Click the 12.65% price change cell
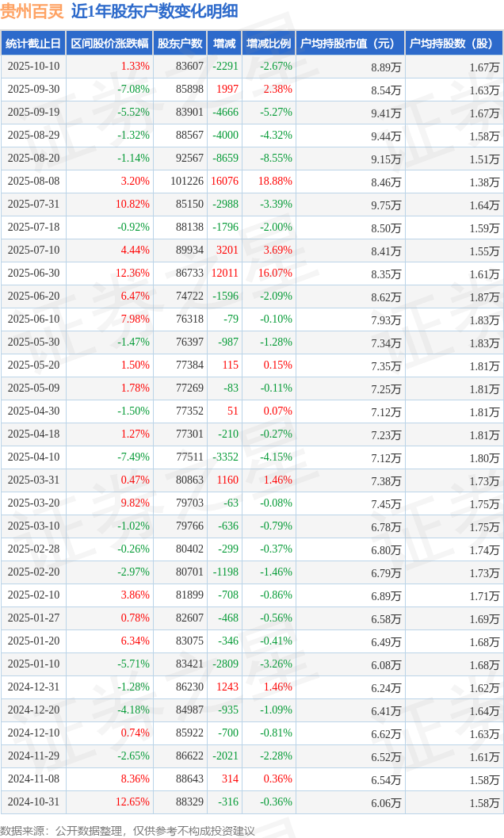This screenshot has height=838, width=504. pyautogui.click(x=132, y=802)
